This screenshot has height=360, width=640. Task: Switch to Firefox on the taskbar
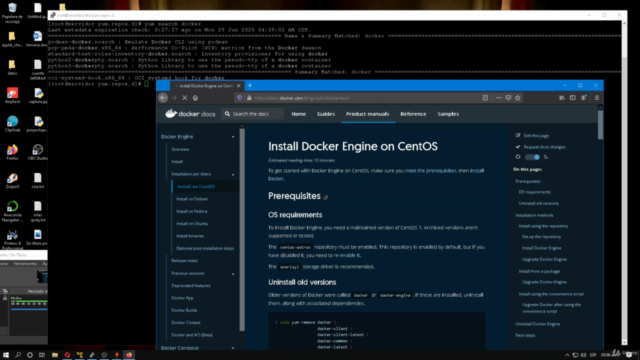pyautogui.click(x=129, y=355)
